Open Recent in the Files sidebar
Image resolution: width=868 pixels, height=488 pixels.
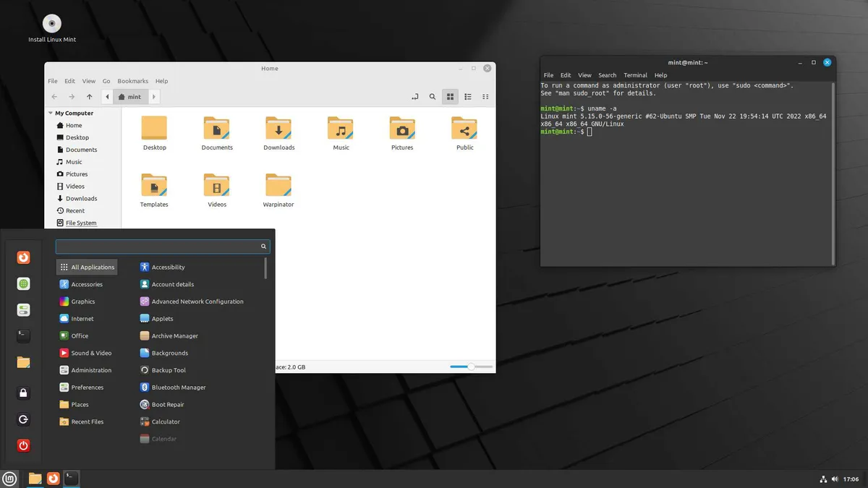(75, 210)
